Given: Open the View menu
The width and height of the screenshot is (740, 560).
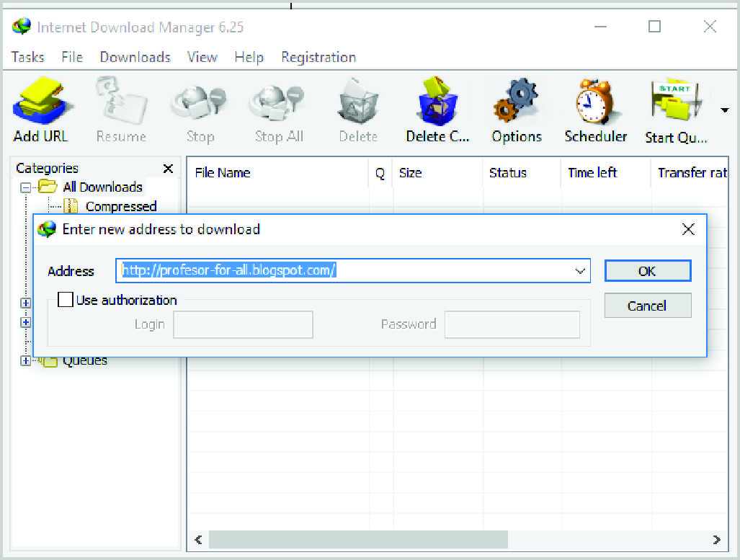Looking at the screenshot, I should pyautogui.click(x=202, y=57).
